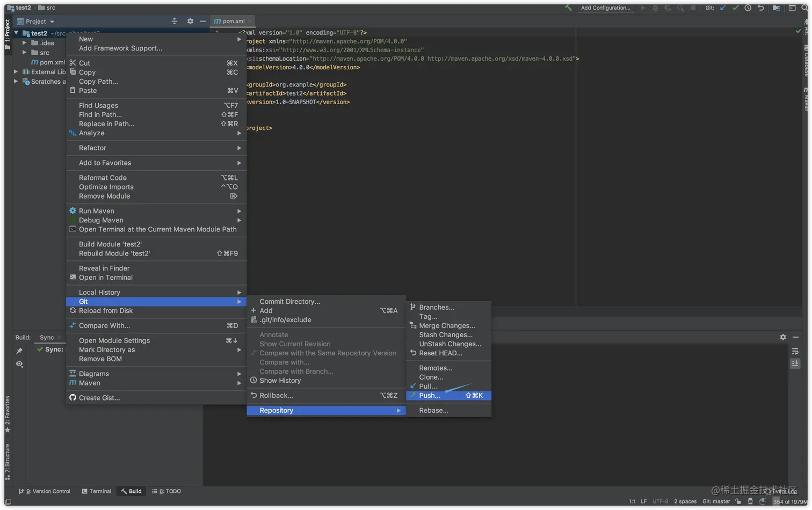This screenshot has height=510, width=812.
Task: Click Build panel settings gear
Action: (783, 337)
